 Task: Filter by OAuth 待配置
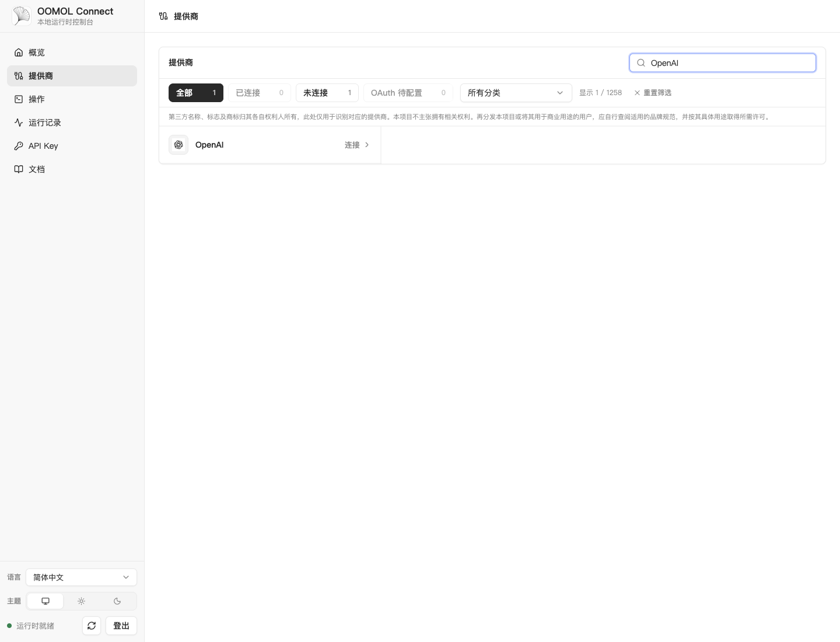408,93
